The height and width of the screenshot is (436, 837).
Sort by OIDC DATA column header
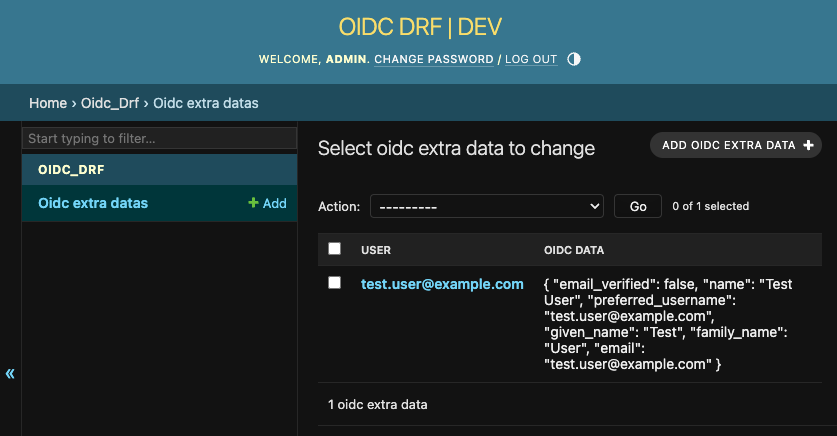tap(574, 250)
